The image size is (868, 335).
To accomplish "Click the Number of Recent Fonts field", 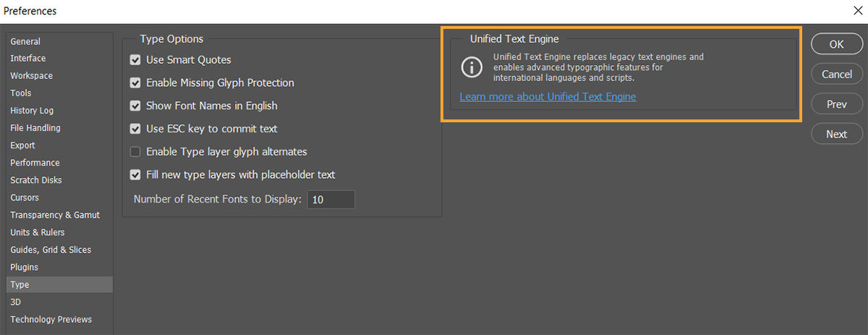I will point(331,200).
